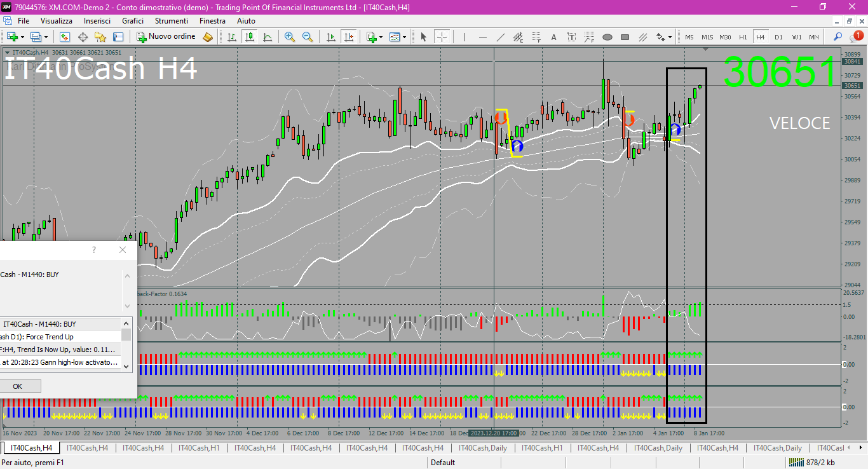Click the alert dialog help question mark

tap(94, 250)
